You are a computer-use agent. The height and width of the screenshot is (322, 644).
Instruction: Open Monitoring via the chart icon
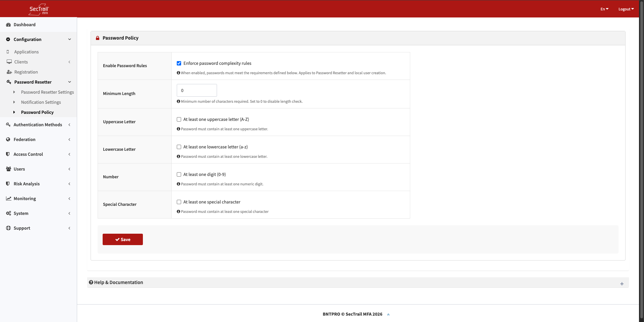pos(8,198)
